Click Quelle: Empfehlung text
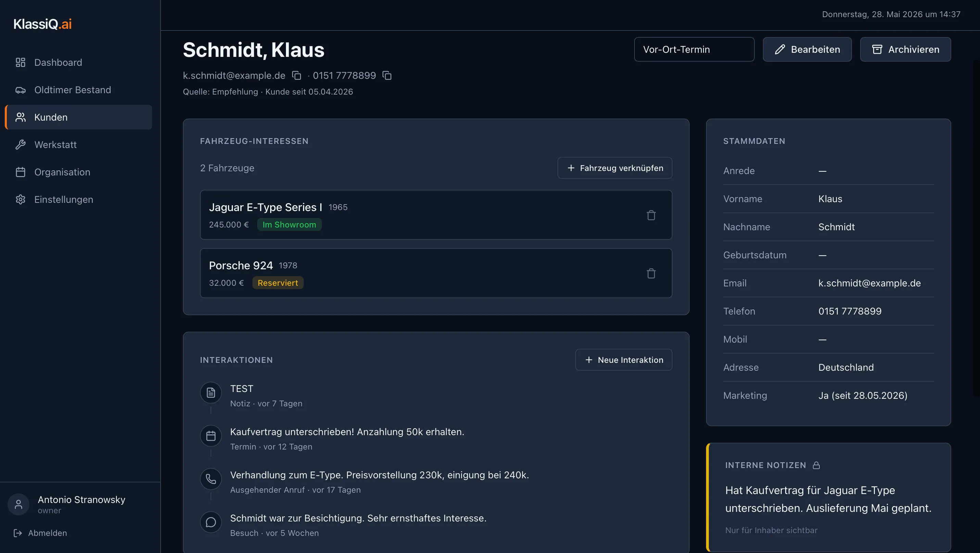The width and height of the screenshot is (980, 553). click(x=220, y=92)
